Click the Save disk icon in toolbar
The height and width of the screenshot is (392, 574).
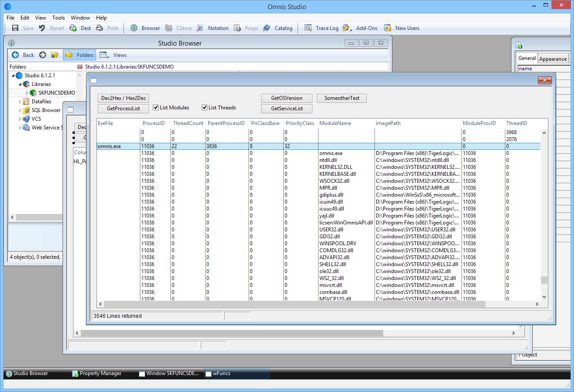(x=15, y=28)
